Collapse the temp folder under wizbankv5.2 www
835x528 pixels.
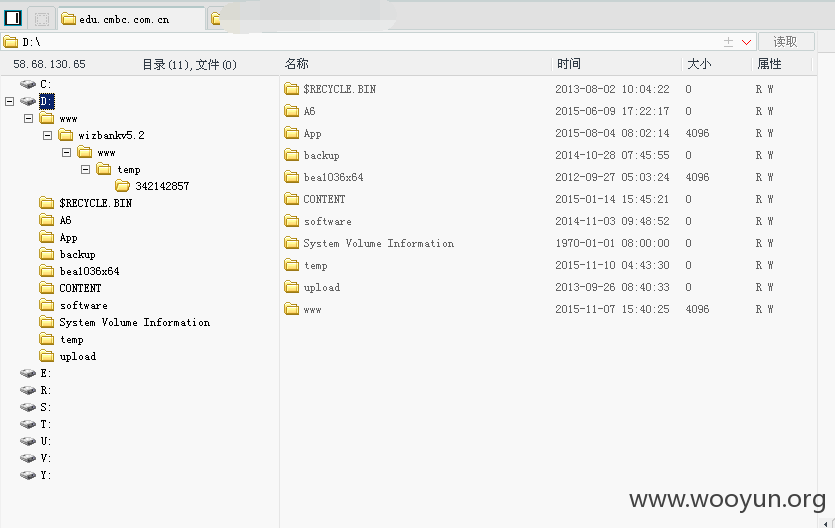pyautogui.click(x=85, y=169)
